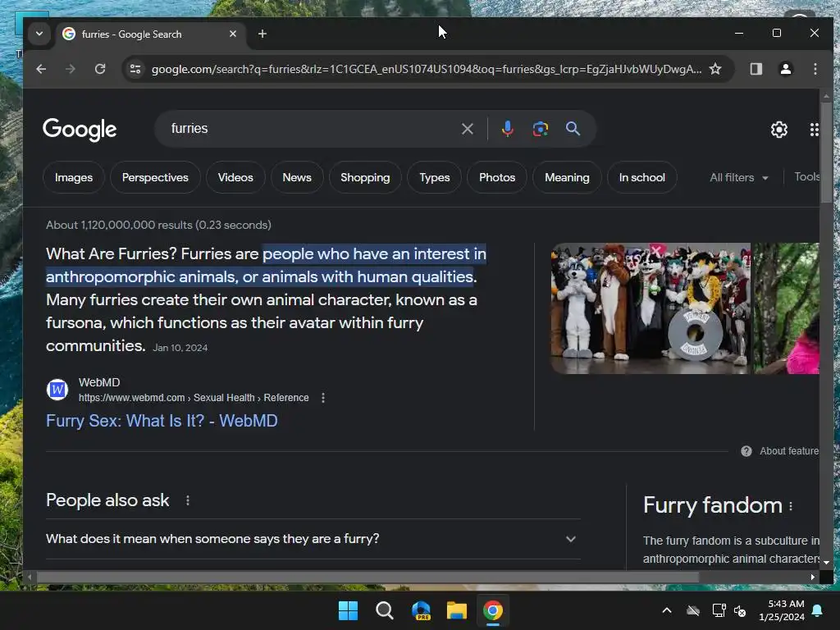
Task: Close the furries Google Search tab
Action: [x=232, y=34]
